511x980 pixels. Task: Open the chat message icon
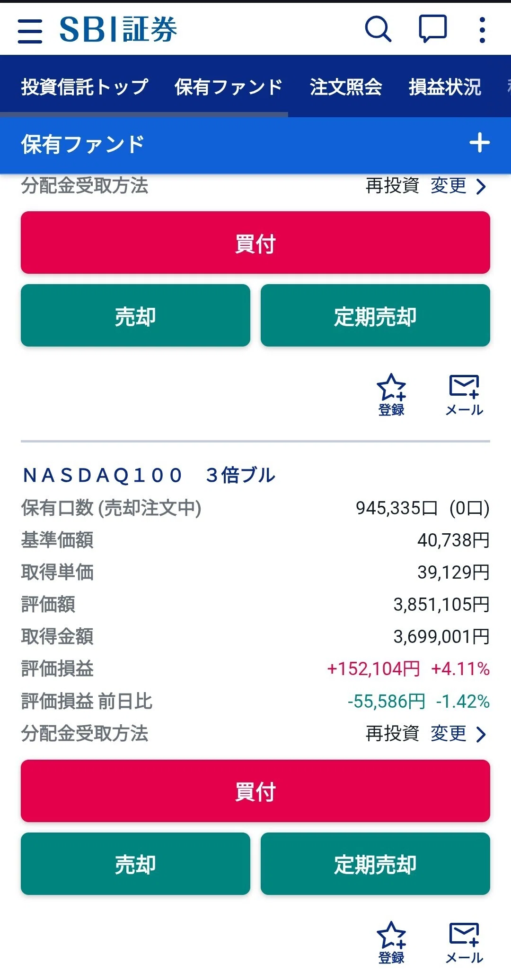tap(432, 29)
